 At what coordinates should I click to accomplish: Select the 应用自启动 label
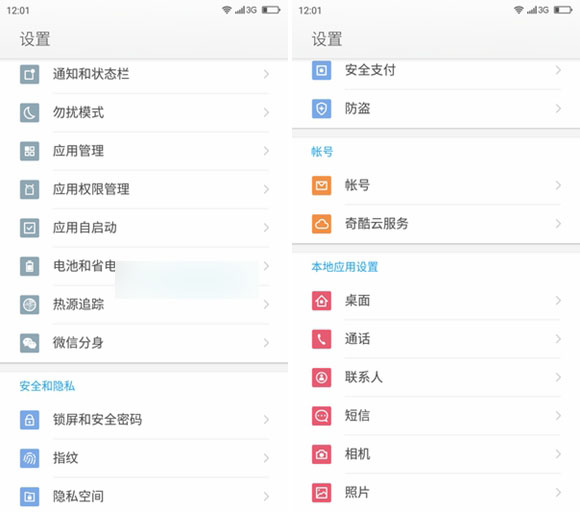[85, 228]
